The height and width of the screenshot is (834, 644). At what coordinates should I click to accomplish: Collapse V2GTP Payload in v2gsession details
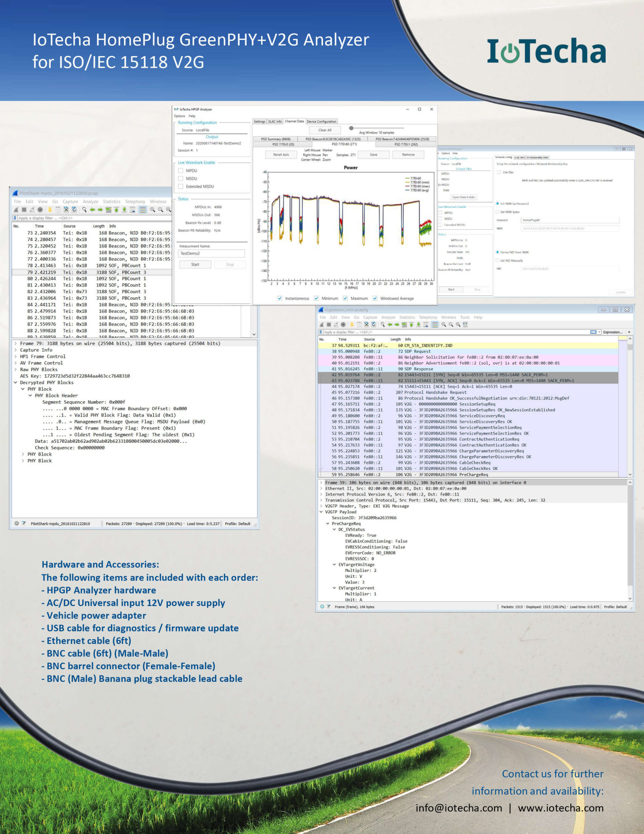click(x=321, y=512)
